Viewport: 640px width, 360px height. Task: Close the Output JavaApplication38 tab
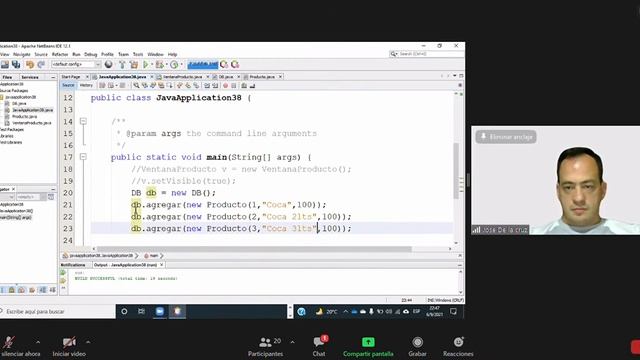click(162, 265)
